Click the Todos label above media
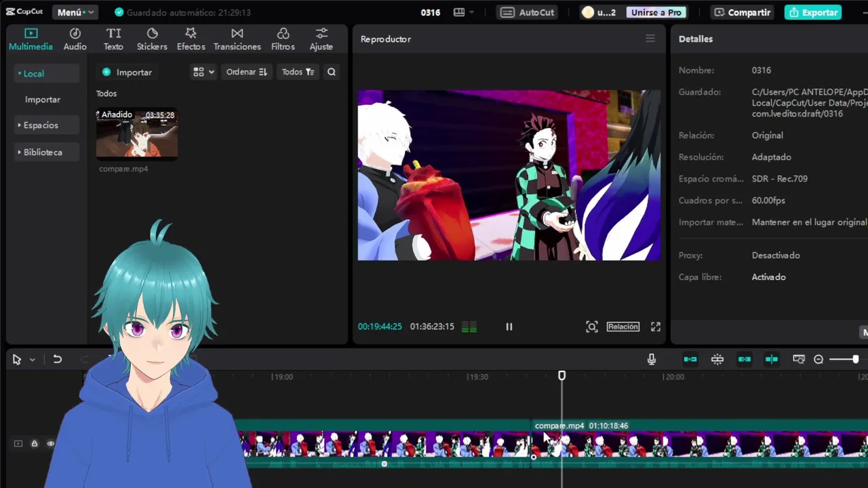868x488 pixels. (x=106, y=94)
